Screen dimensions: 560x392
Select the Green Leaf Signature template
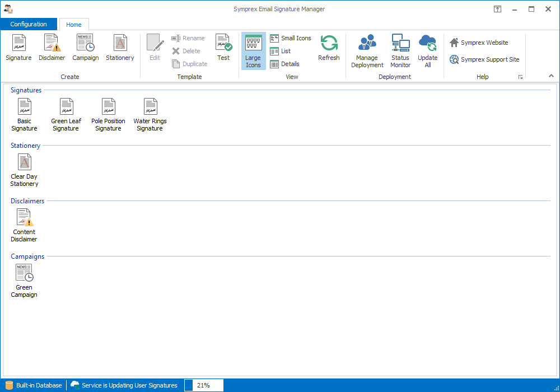[66, 115]
